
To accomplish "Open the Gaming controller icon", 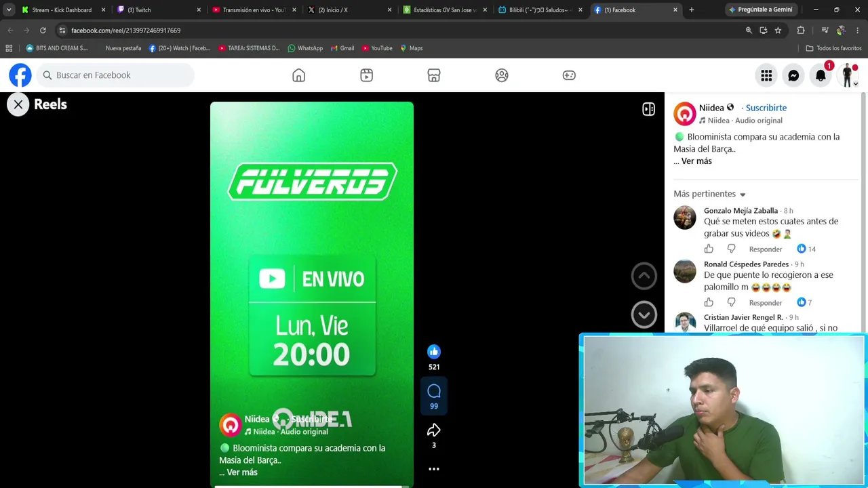I will (569, 75).
